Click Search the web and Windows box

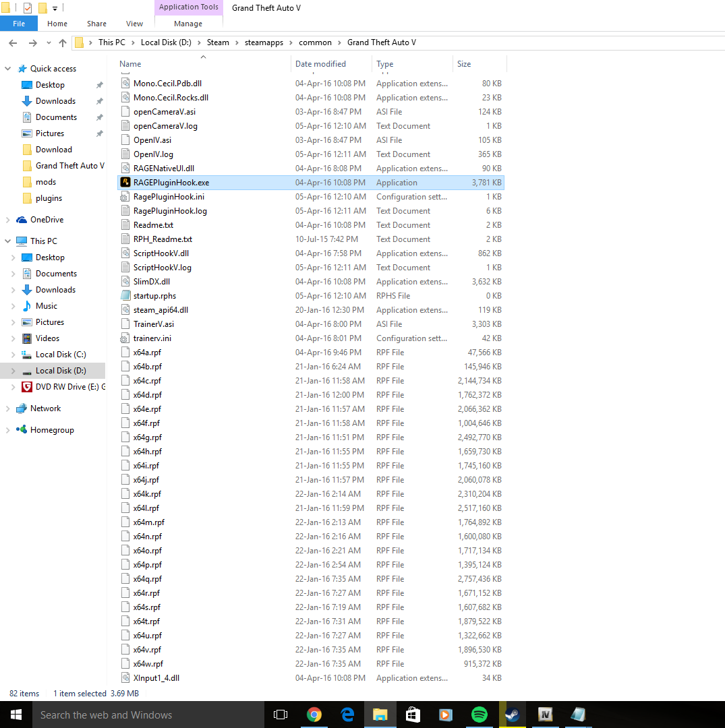coord(148,715)
